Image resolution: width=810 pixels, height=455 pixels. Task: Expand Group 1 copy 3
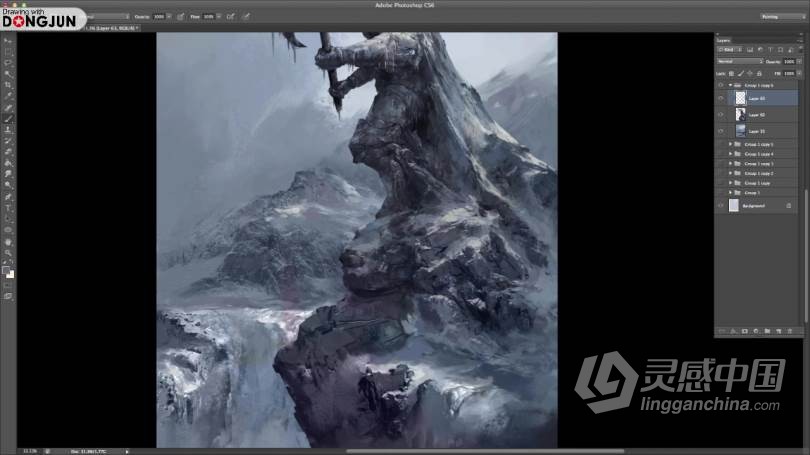730,164
